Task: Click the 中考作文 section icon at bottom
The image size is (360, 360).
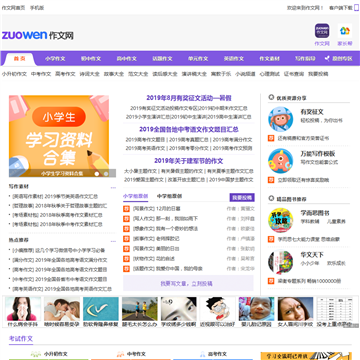Action: [x=121, y=354]
